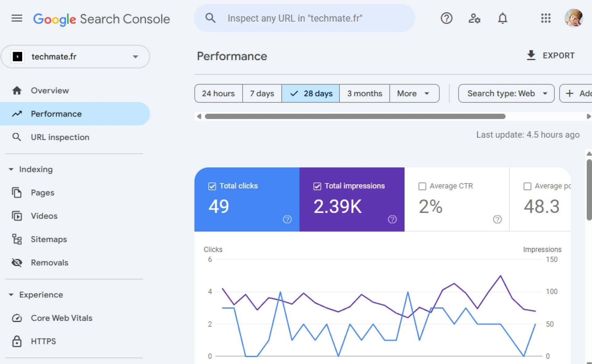
Task: Open the techmate.fr property dropdown
Action: [75, 57]
